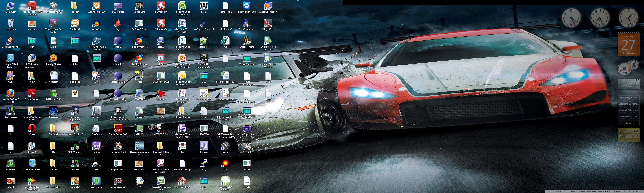Select the IrfanView desktop icon

pos(161,94)
